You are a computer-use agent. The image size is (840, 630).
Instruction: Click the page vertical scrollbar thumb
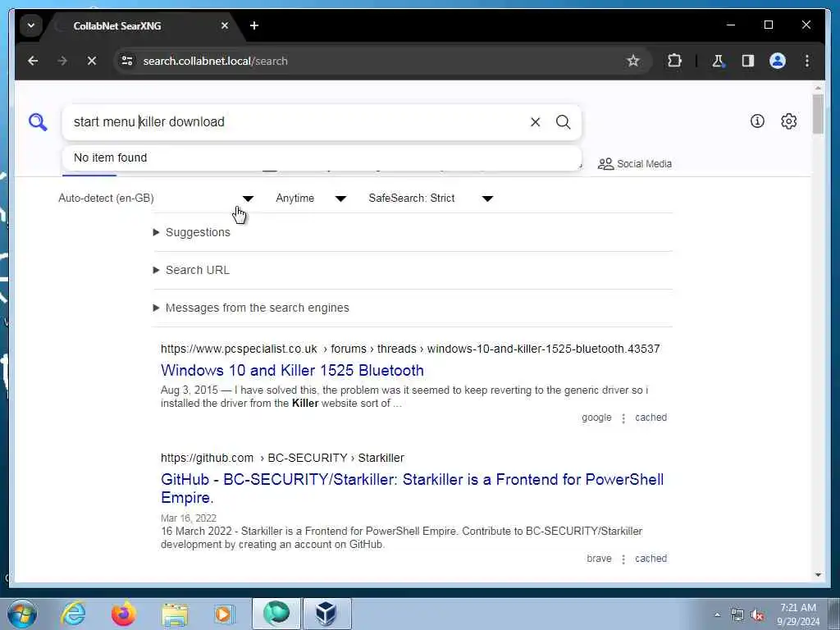[x=818, y=114]
